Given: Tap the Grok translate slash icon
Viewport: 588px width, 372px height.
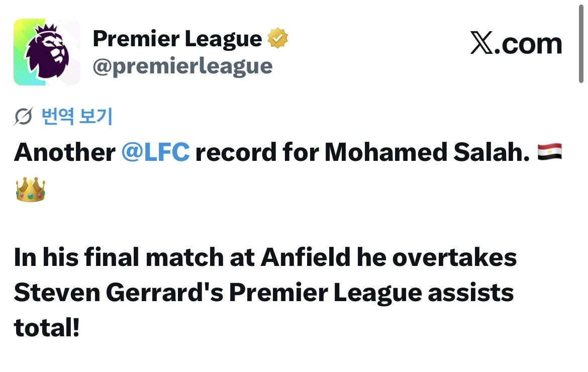Looking at the screenshot, I should point(23,116).
